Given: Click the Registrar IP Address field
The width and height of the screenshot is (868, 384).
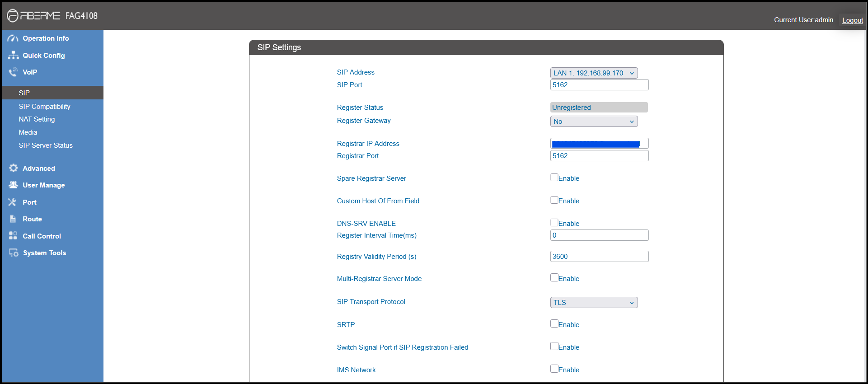Looking at the screenshot, I should coord(599,144).
